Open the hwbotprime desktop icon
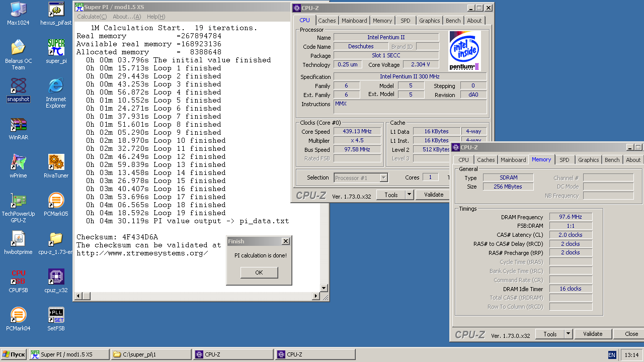Image resolution: width=644 pixels, height=362 pixels. (18, 238)
